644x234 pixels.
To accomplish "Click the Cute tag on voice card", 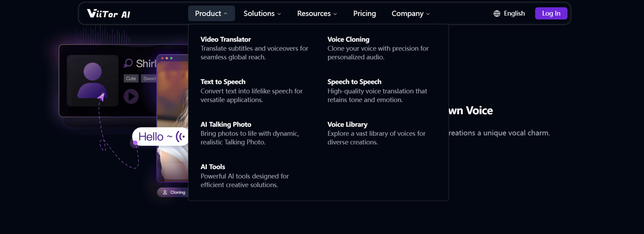I will pyautogui.click(x=131, y=79).
